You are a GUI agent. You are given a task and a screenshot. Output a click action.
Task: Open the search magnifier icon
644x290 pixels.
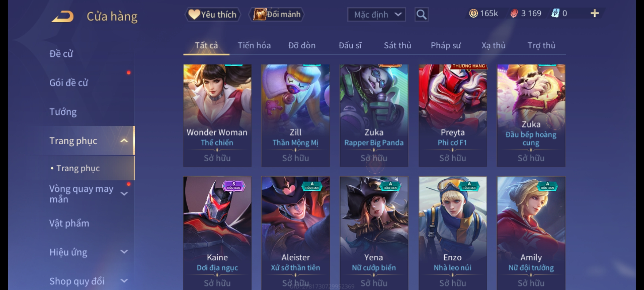pyautogui.click(x=421, y=15)
